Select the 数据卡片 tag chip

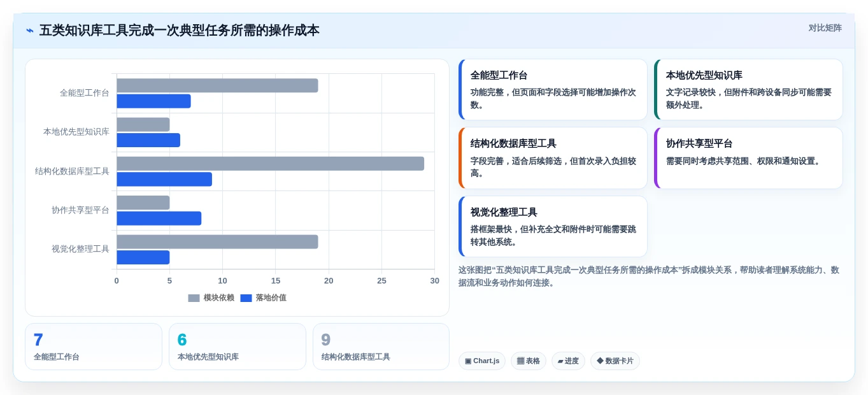(615, 361)
